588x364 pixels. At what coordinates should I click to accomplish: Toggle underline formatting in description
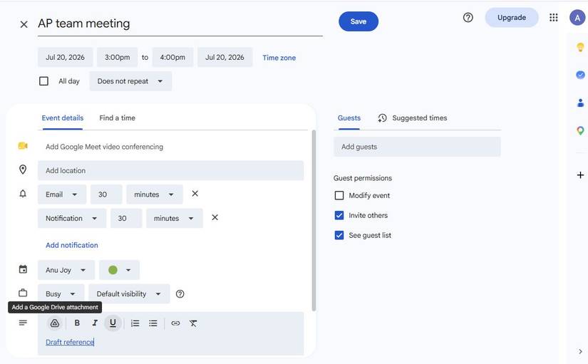tap(113, 323)
